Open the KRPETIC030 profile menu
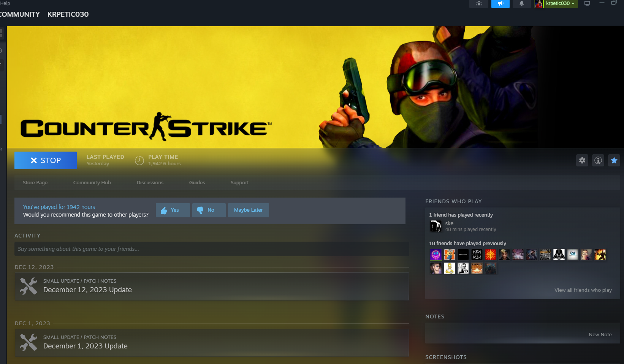The image size is (624, 364). tap(68, 14)
